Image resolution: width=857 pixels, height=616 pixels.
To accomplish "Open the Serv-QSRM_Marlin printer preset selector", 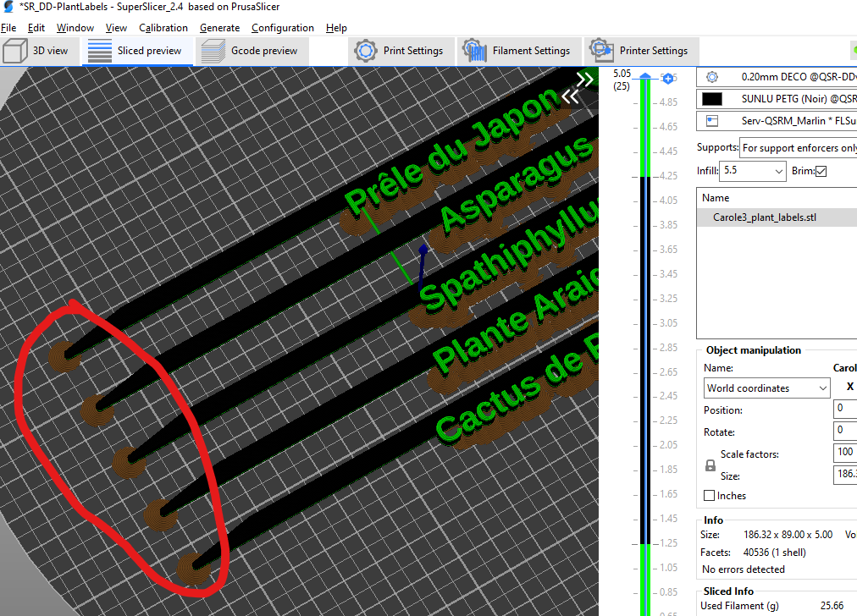I will (777, 121).
